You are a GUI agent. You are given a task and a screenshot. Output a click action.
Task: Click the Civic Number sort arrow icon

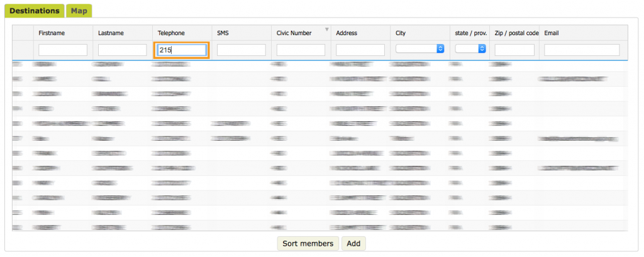[x=327, y=29]
